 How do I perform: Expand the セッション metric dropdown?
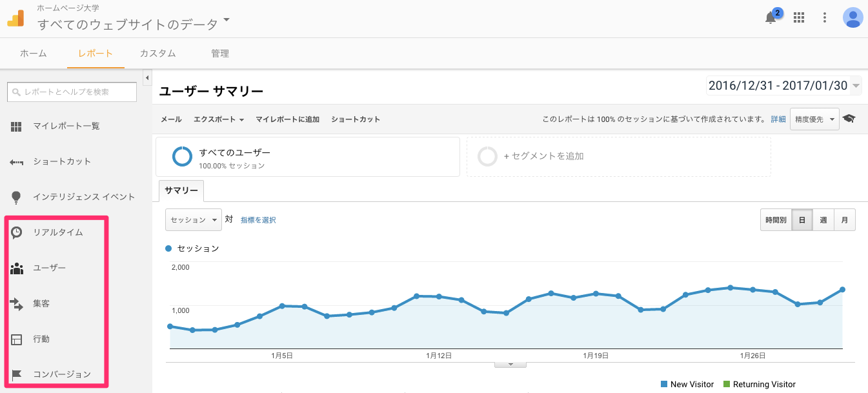coord(194,220)
